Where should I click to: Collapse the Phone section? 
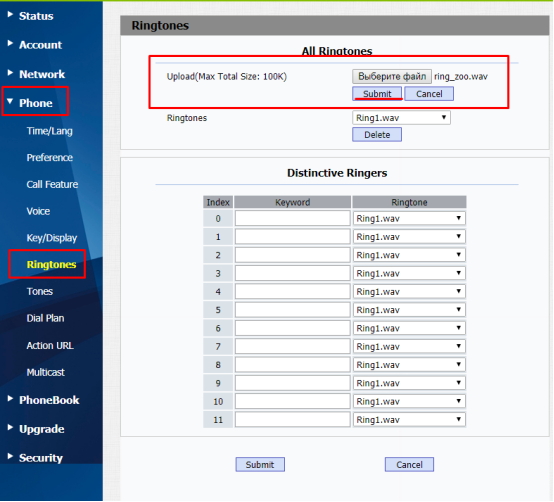[x=36, y=103]
